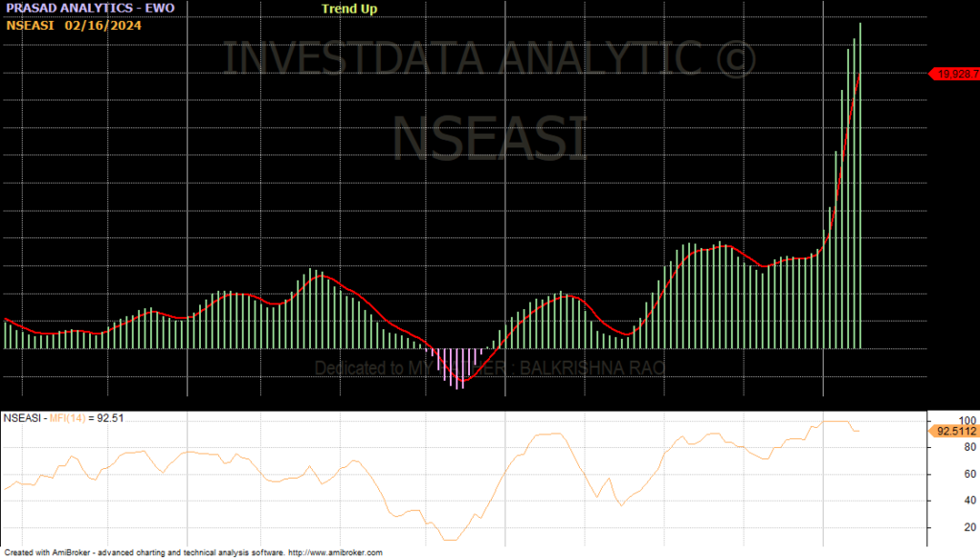Click the orange 92.5112 MFI value tag
The image size is (980, 558).
[x=953, y=431]
